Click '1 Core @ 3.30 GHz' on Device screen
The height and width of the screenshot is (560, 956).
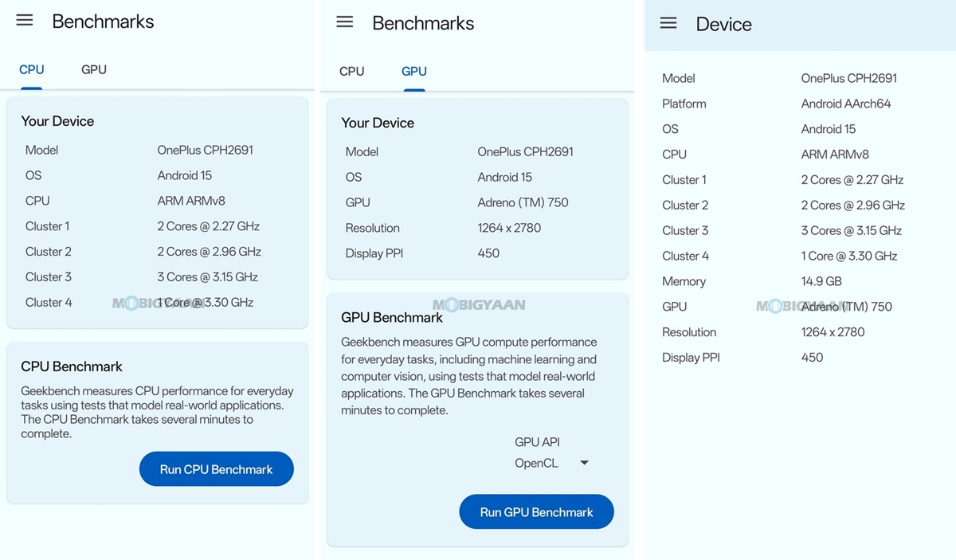[849, 256]
